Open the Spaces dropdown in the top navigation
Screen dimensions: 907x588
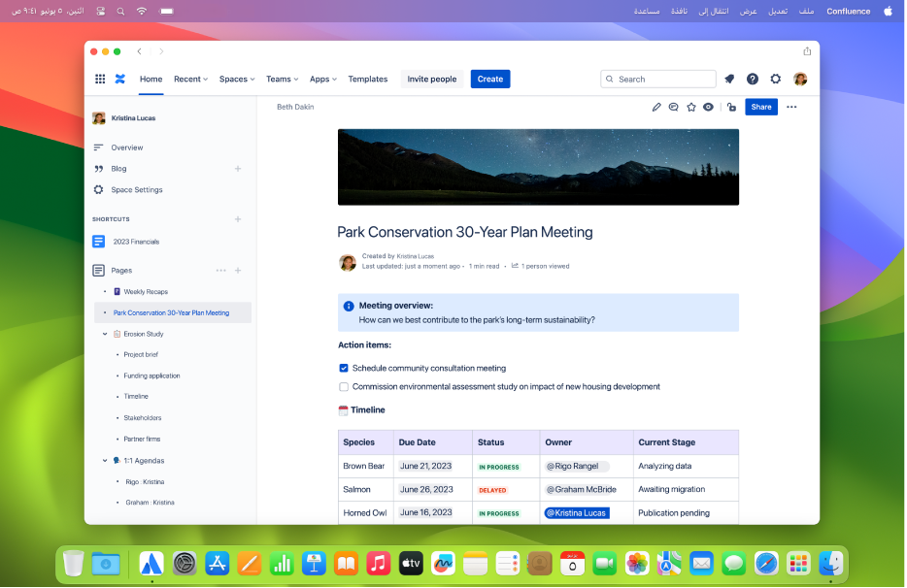tap(236, 79)
